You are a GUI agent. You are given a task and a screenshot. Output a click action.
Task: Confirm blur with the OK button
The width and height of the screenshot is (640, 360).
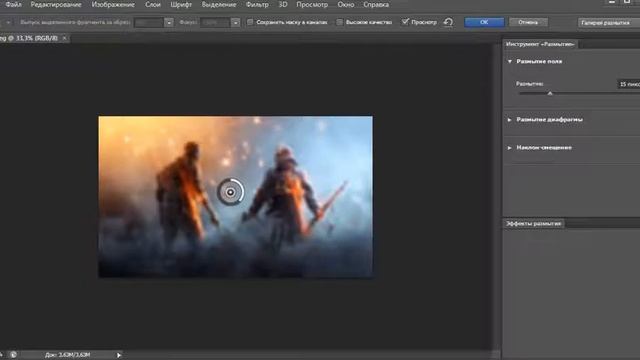[x=484, y=22]
